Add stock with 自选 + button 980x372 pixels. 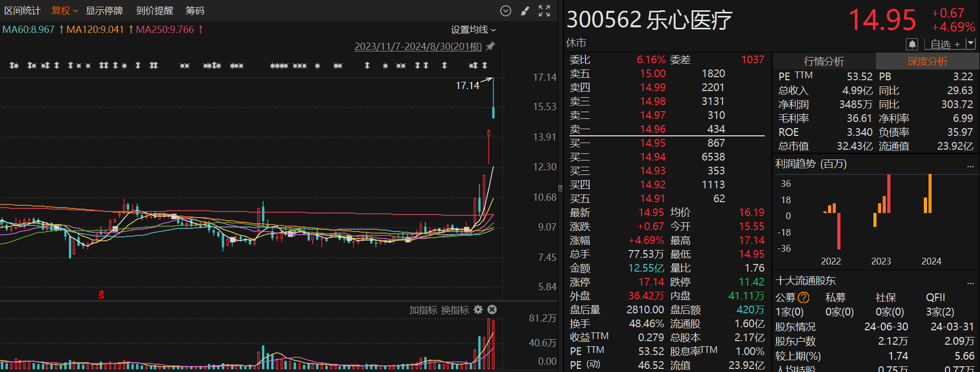pyautogui.click(x=945, y=44)
